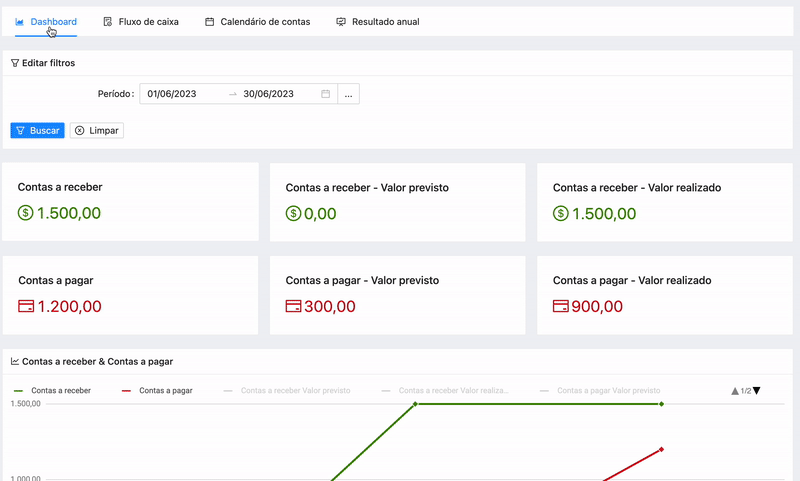This screenshot has width=800, height=481.
Task: Click the wallet icon in pagar Valor previsto card
Action: pos(293,306)
